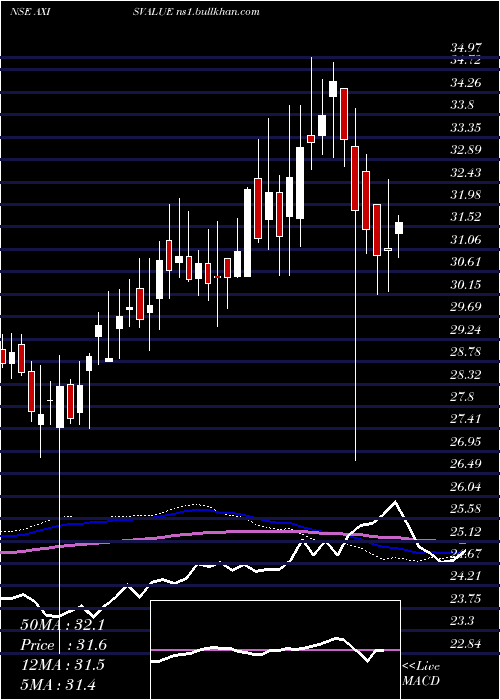The height and width of the screenshot is (700, 500).
Task: Click the 23.75 price axis label
Action: click(x=466, y=599)
